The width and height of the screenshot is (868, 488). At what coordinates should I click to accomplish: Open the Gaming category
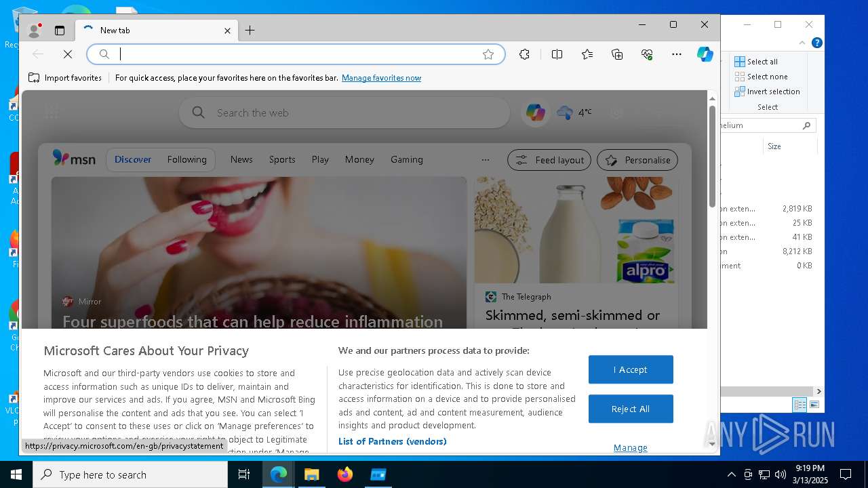pos(407,159)
